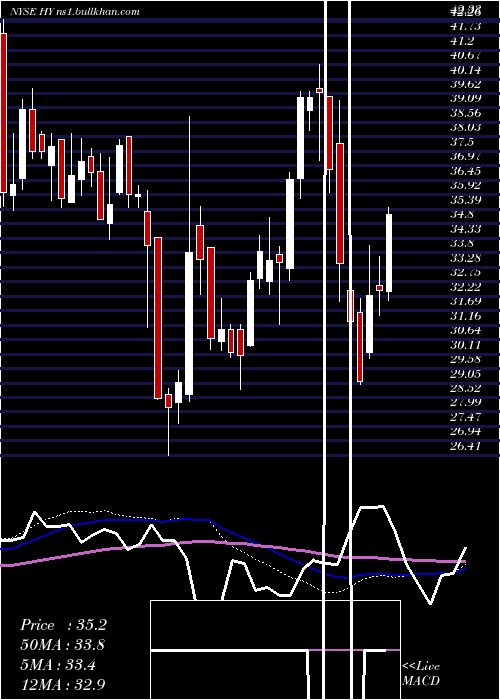Screen dimensions: 500x700
Task: Click the 31.16 price axis label
Action: coord(466,315)
